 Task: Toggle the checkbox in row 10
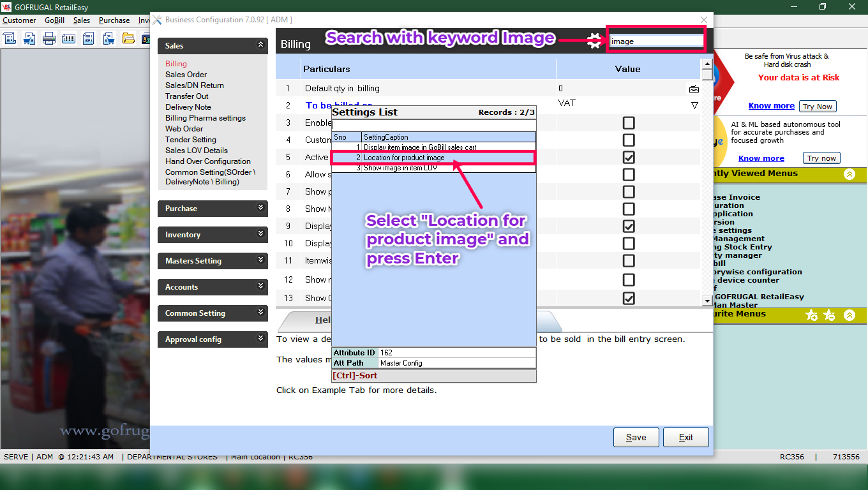tap(629, 243)
